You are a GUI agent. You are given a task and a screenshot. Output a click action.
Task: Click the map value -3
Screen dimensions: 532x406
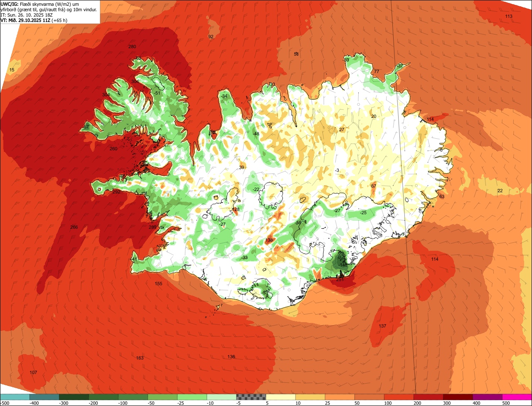(337, 170)
